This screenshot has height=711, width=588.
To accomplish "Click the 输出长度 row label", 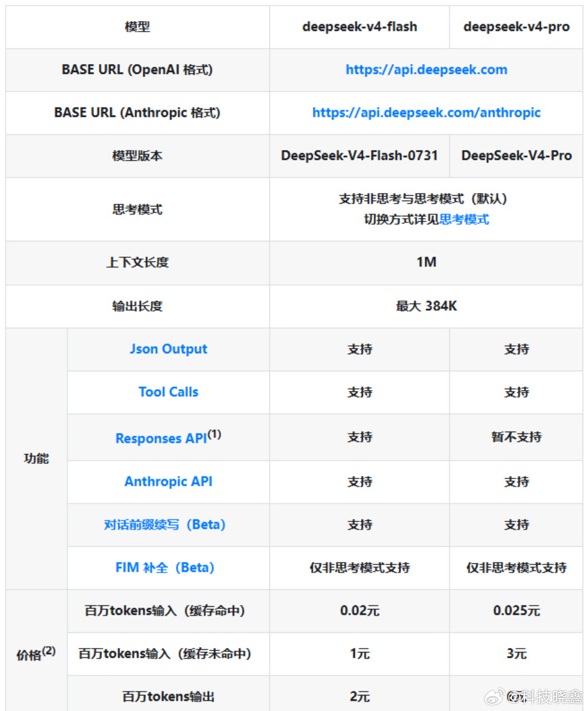I will (137, 306).
